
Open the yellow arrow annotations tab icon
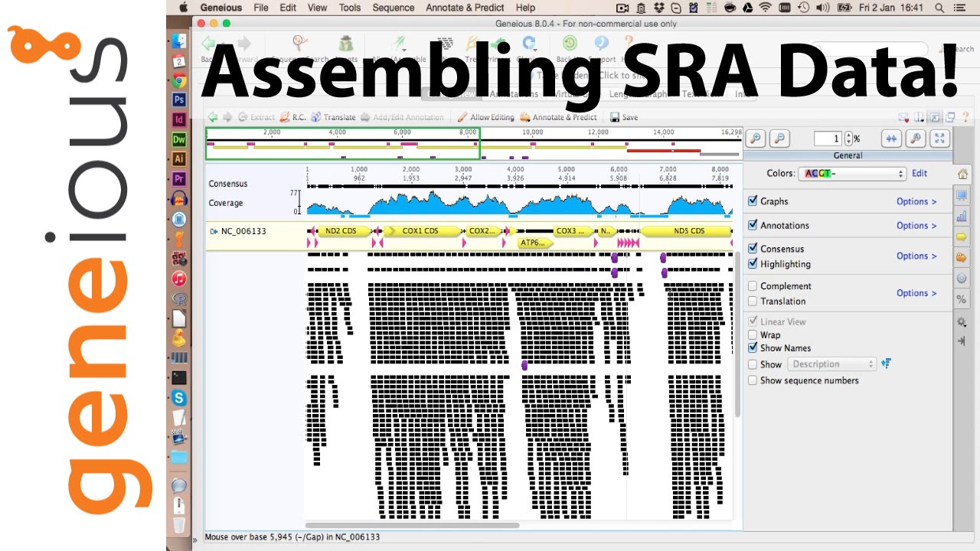(962, 237)
